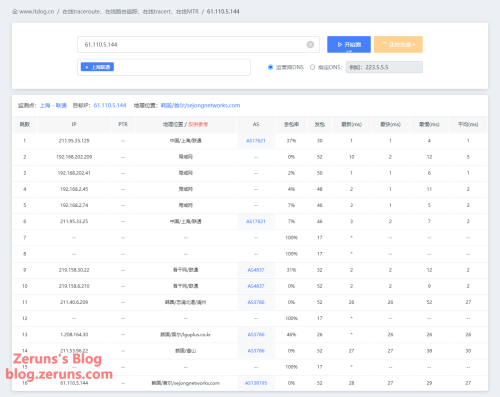Click into the monitoring node selection box
The width and height of the screenshot is (500, 397).
(164, 67)
